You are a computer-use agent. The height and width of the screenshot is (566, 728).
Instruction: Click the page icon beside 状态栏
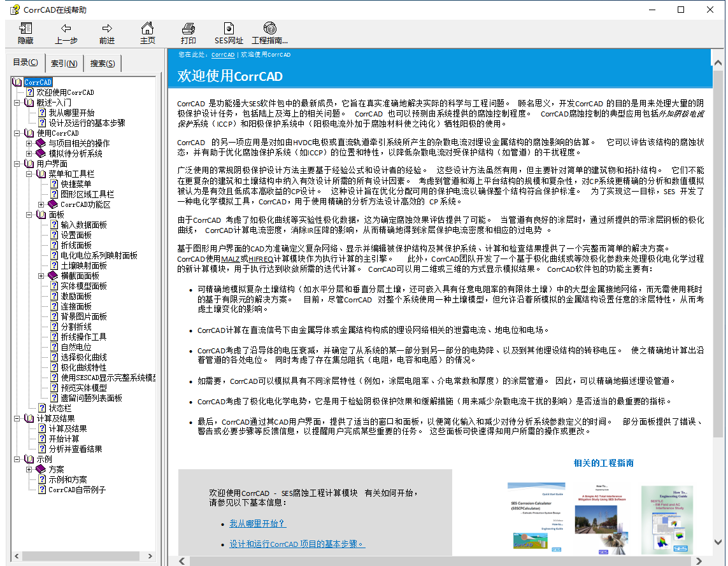click(x=42, y=408)
